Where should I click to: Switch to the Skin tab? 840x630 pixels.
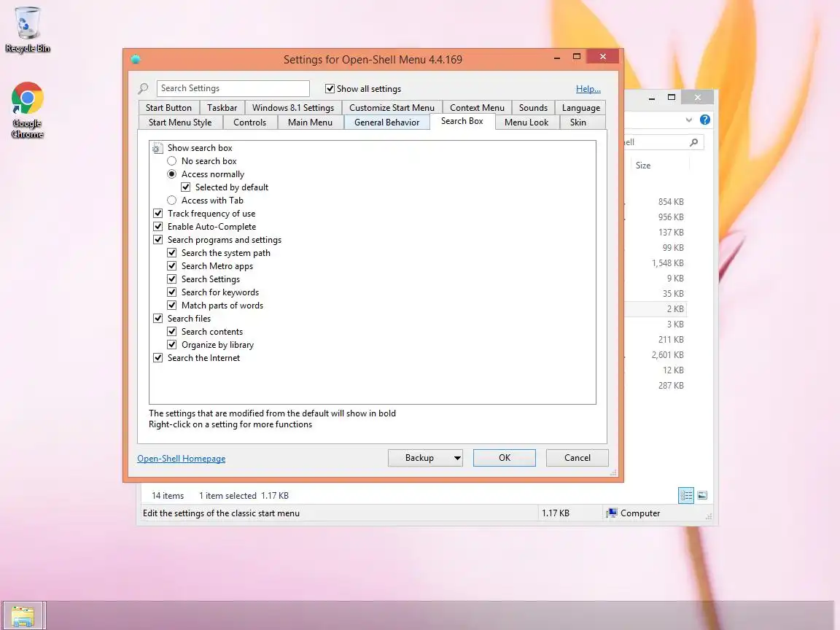coord(578,122)
